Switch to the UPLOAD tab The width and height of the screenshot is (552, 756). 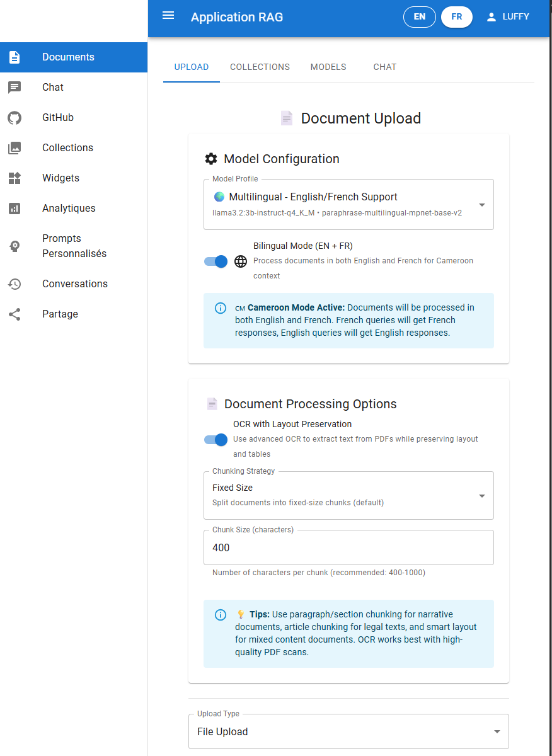(x=192, y=67)
